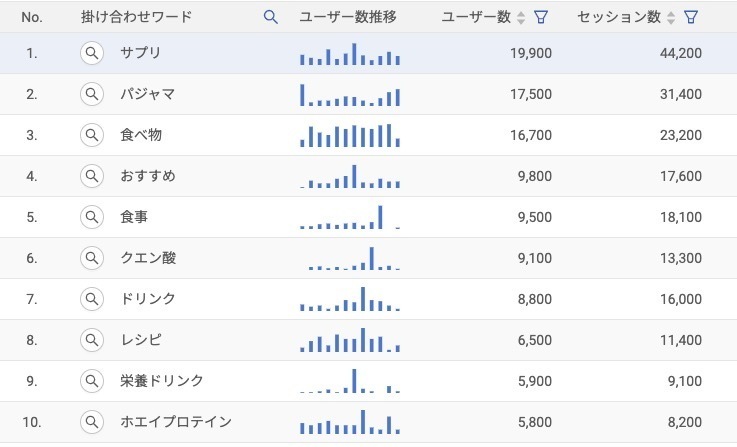Image resolution: width=737 pixels, height=447 pixels.
Task: Sort by ユーザー数 using sort arrows
Action: coord(522,17)
